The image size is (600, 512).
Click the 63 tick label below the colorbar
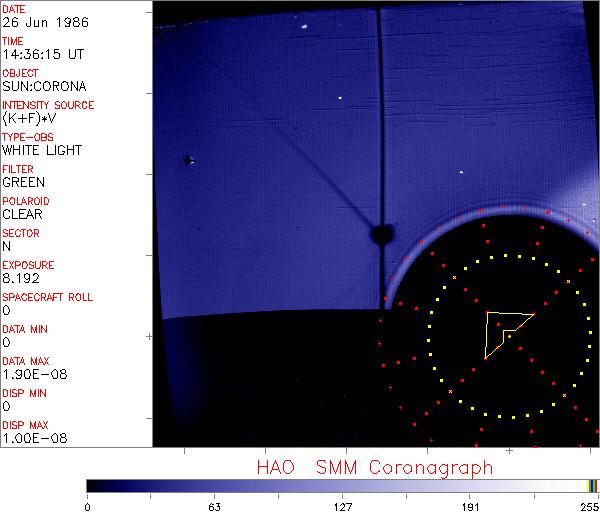[x=214, y=507]
